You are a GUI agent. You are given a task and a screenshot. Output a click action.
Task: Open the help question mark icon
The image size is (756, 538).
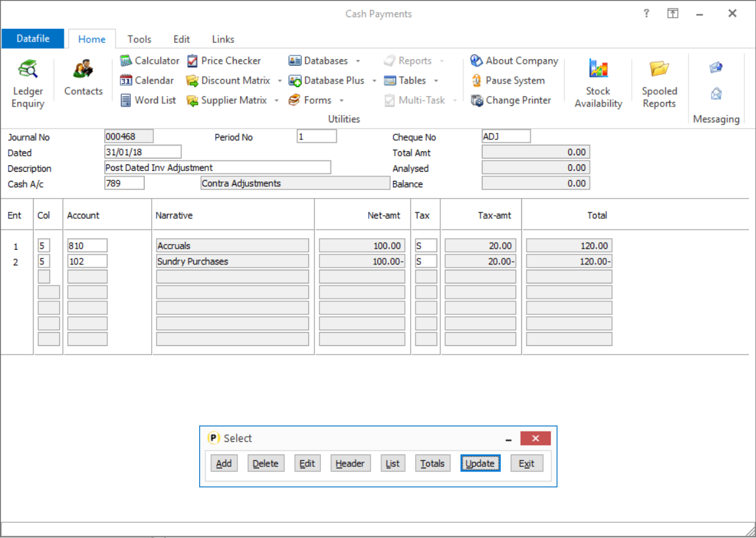click(646, 14)
